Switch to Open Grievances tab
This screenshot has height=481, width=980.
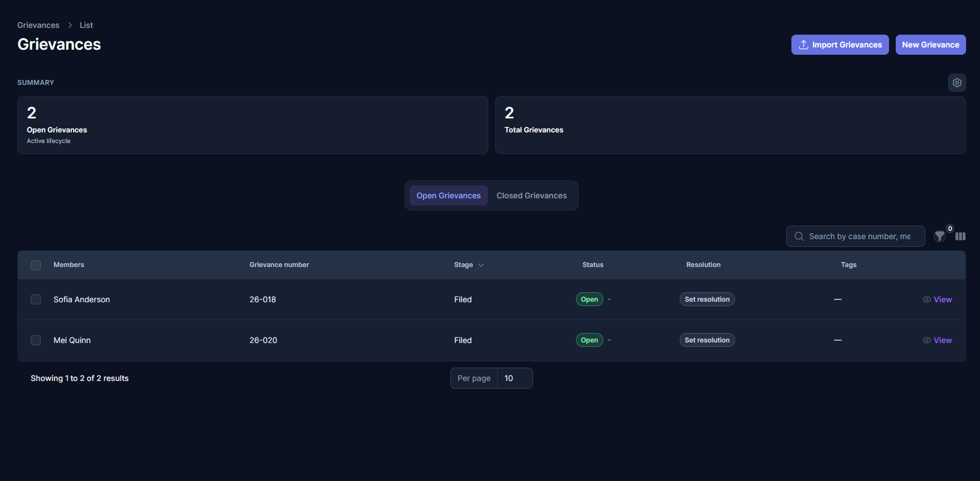(449, 196)
